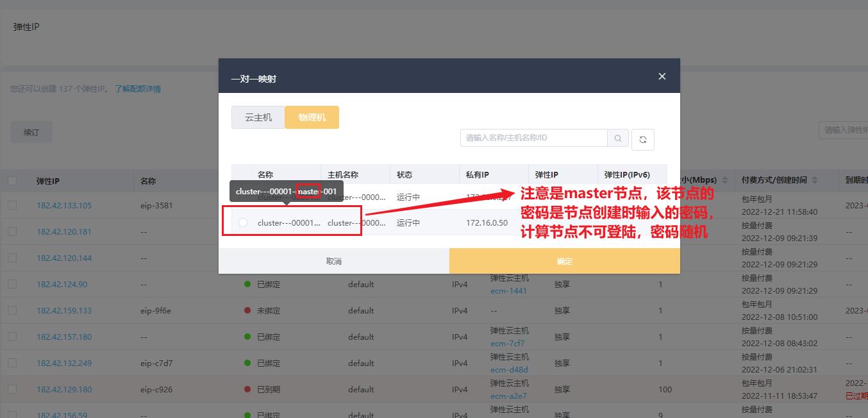Click the search magnifier icon in dialog

click(617, 138)
